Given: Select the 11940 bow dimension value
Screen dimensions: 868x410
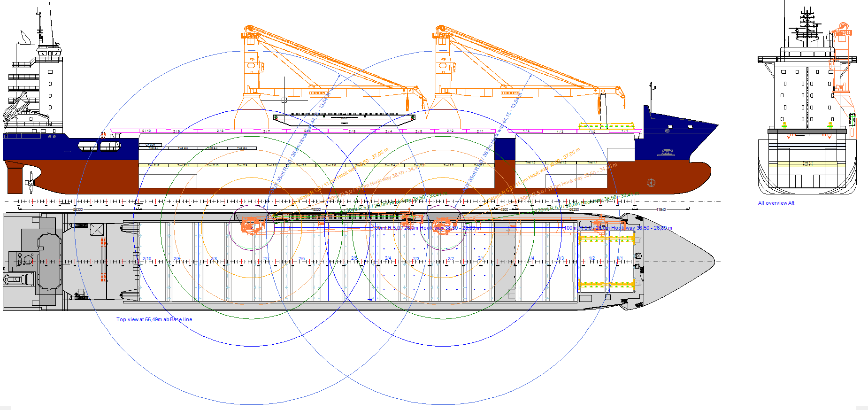Looking at the screenshot, I should click(661, 209).
